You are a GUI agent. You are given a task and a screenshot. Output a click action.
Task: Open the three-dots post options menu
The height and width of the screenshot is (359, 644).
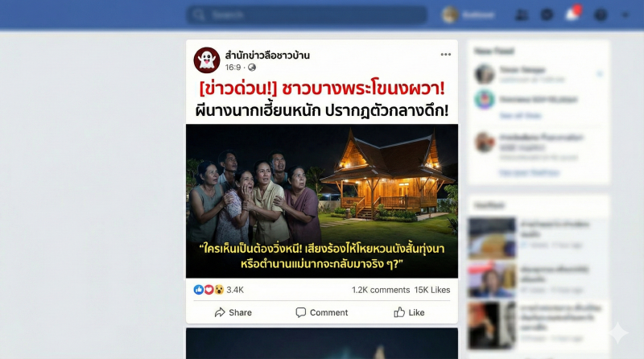tap(446, 54)
